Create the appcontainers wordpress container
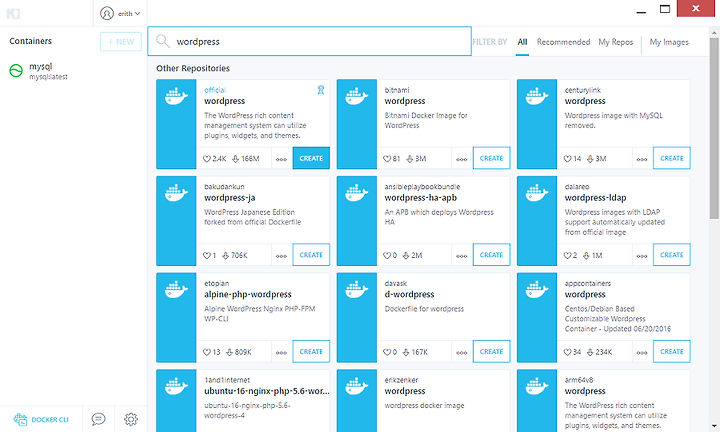Viewport: 720px width, 432px height. (672, 352)
